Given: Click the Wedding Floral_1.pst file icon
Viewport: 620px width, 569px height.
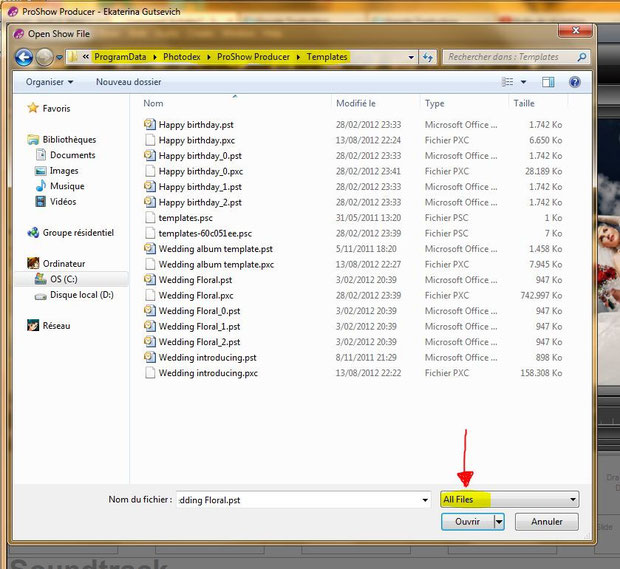Looking at the screenshot, I should pyautogui.click(x=149, y=326).
